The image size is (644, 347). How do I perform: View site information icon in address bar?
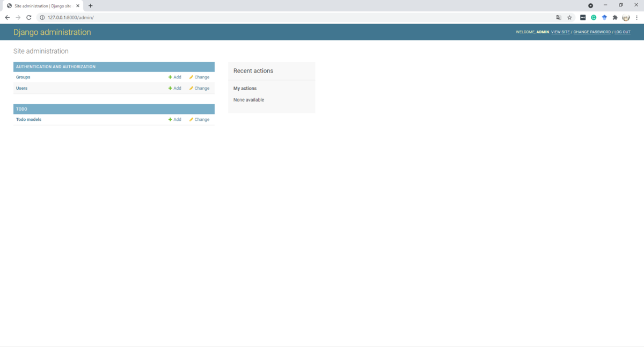[42, 17]
